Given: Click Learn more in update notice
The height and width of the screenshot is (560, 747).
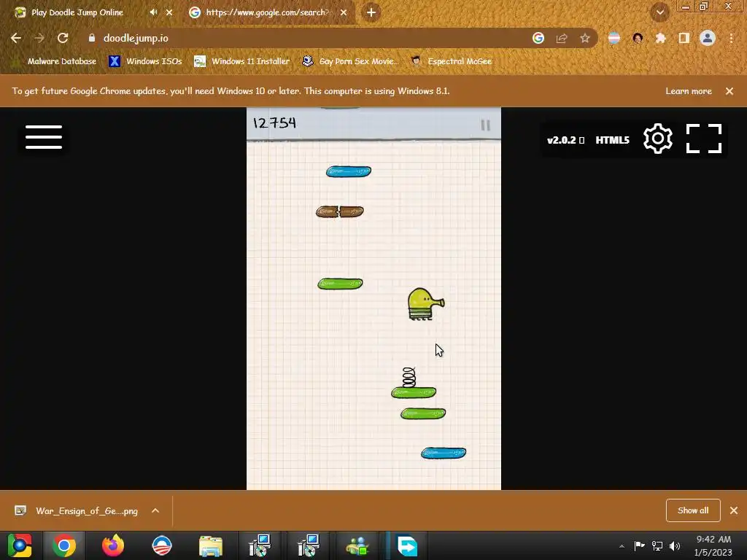Looking at the screenshot, I should click(x=689, y=91).
